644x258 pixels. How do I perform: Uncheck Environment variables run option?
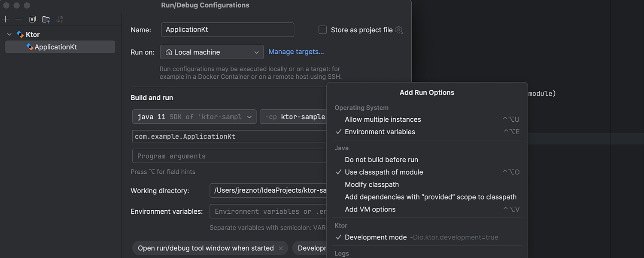(x=380, y=132)
